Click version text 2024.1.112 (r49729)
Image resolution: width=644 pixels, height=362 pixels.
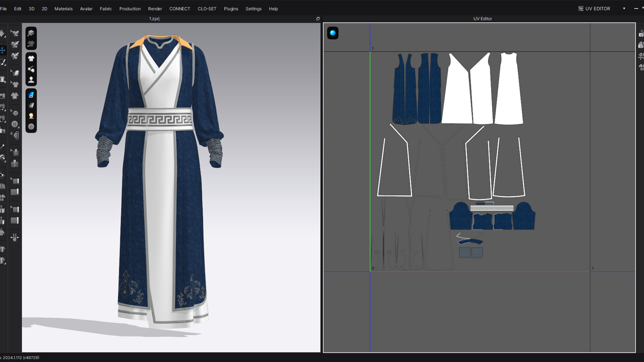pos(21,357)
